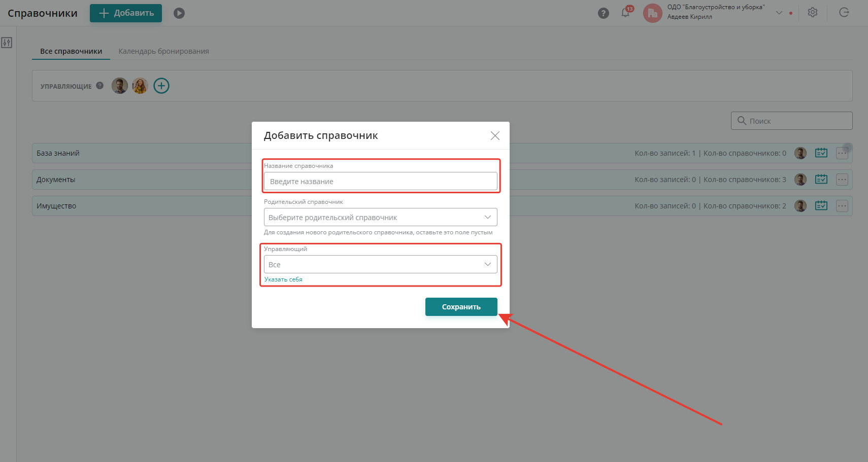
Task: Open more options menu for Имущество
Action: click(842, 206)
